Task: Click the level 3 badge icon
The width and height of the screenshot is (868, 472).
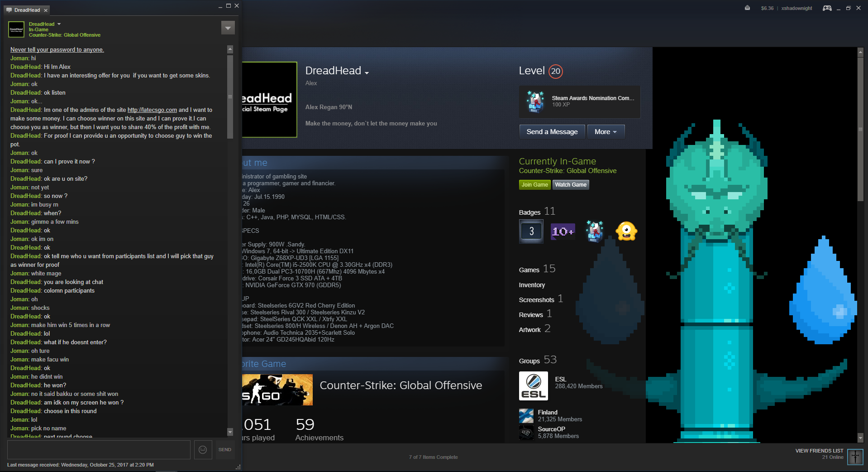Action: tap(531, 231)
